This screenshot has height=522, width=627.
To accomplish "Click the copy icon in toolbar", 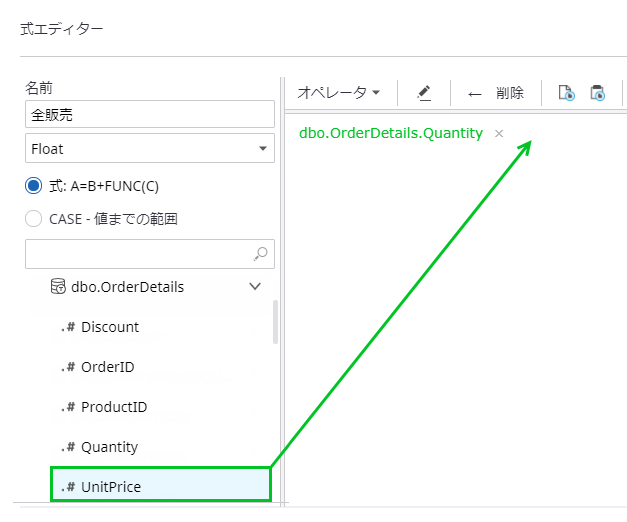I will [566, 93].
